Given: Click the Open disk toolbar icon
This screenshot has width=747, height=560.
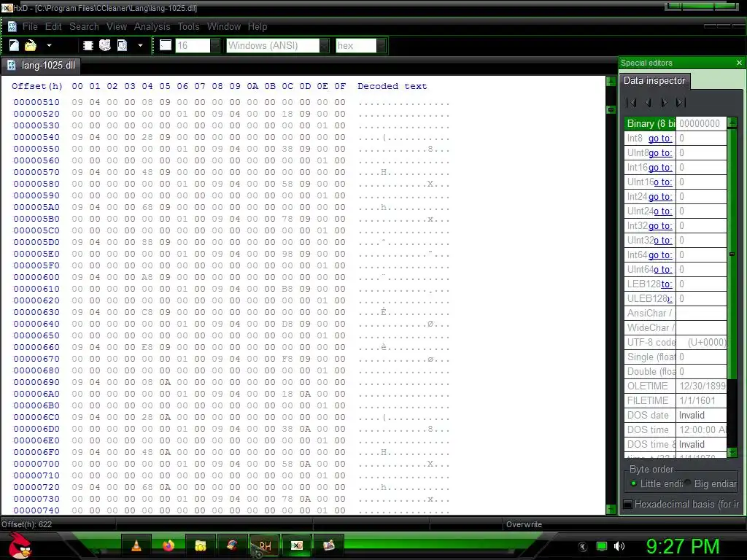Looking at the screenshot, I should (105, 45).
